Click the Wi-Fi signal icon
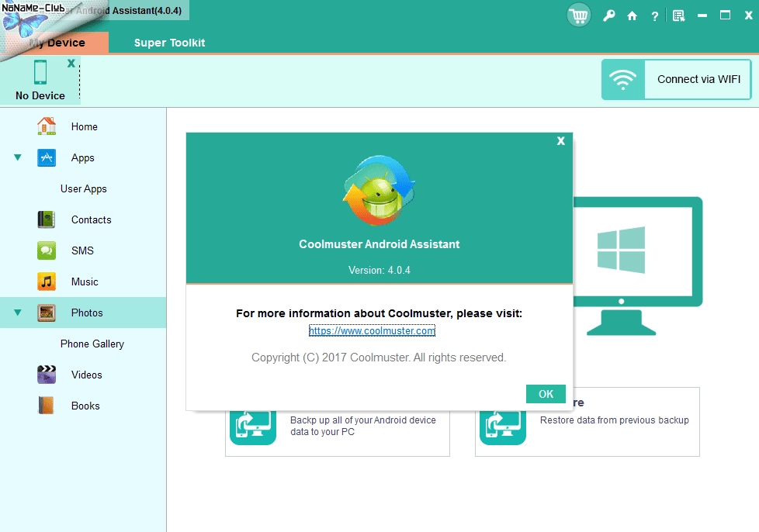 (x=623, y=79)
